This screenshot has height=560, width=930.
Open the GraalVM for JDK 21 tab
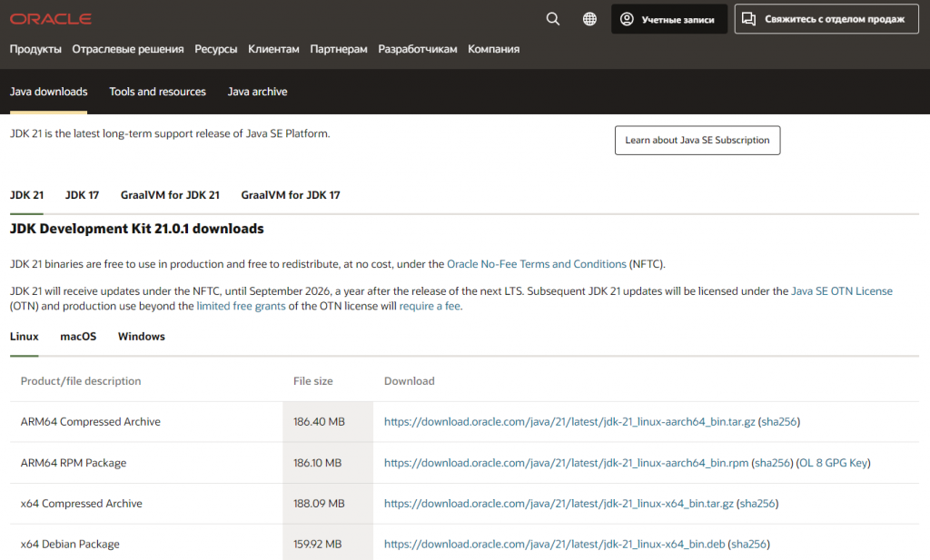point(170,195)
